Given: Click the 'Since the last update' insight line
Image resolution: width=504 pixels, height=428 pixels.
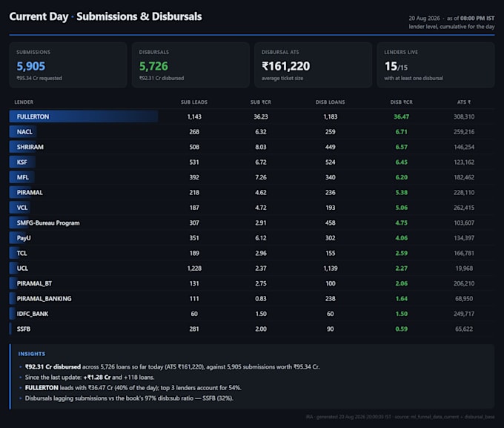Looking at the screenshot, I should [x=90, y=377].
